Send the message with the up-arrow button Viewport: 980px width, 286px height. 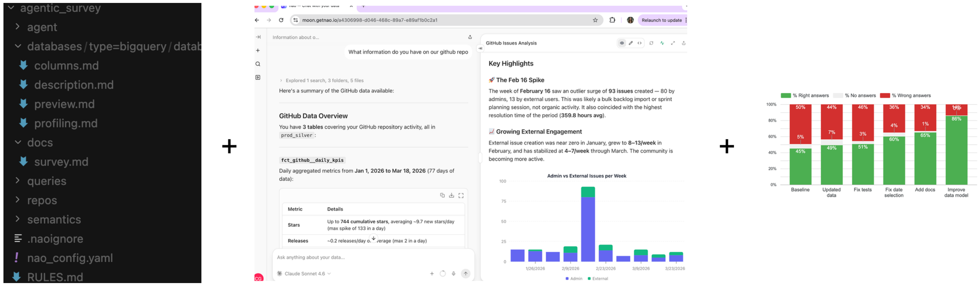point(465,274)
